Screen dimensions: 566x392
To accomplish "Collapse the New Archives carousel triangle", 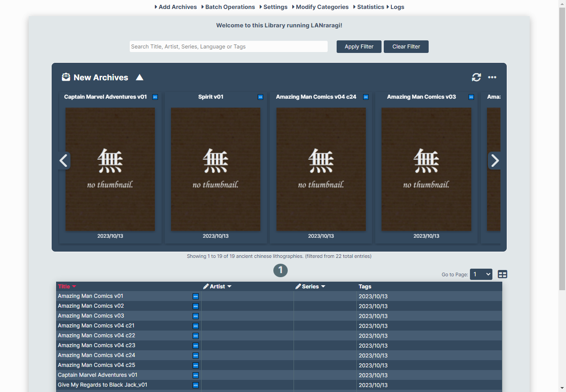I will (140, 77).
